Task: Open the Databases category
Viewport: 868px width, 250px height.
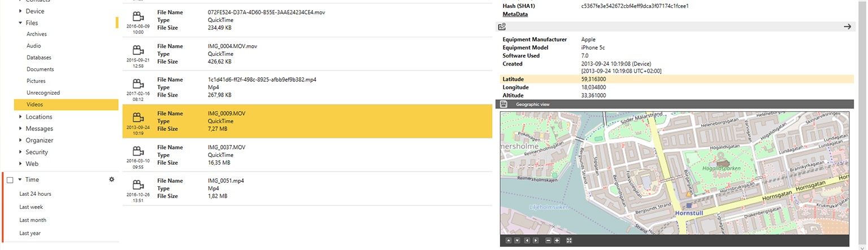Action: [x=39, y=58]
